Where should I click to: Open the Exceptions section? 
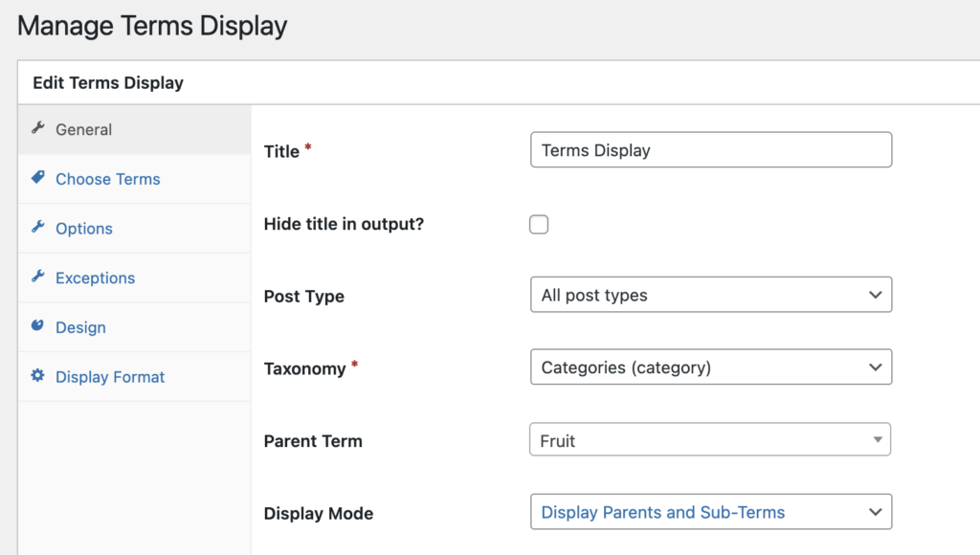coord(96,277)
